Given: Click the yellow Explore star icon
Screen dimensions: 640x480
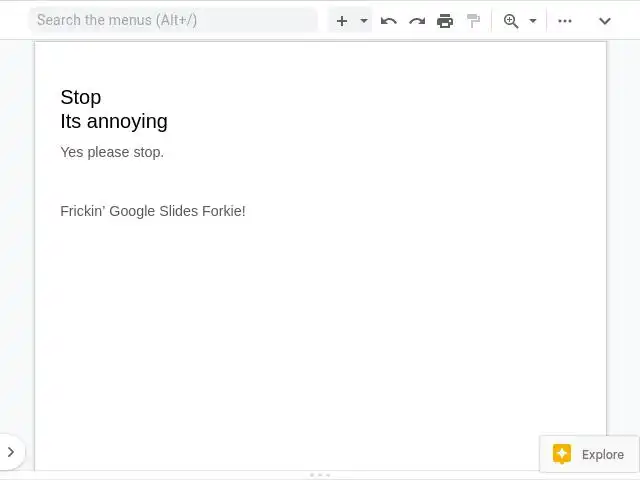Looking at the screenshot, I should [562, 454].
